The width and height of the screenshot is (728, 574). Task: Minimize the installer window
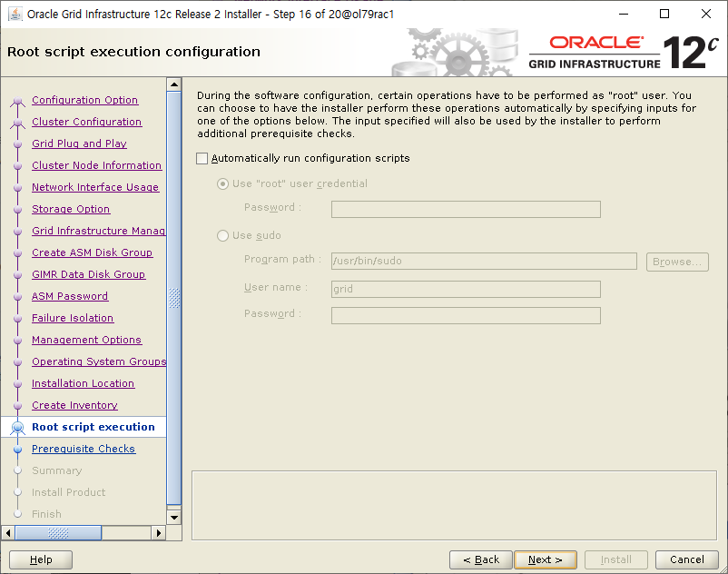click(624, 14)
